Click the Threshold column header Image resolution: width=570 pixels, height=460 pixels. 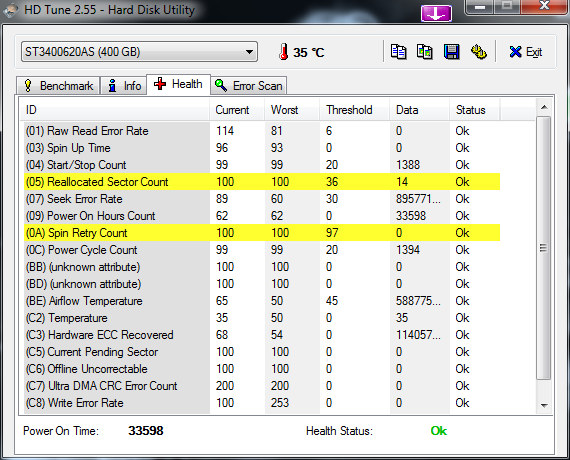tap(354, 110)
